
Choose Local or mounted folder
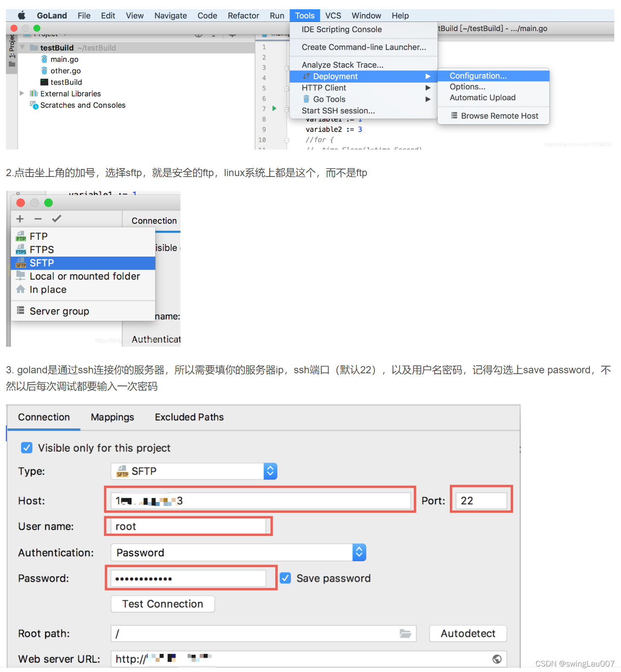[83, 276]
